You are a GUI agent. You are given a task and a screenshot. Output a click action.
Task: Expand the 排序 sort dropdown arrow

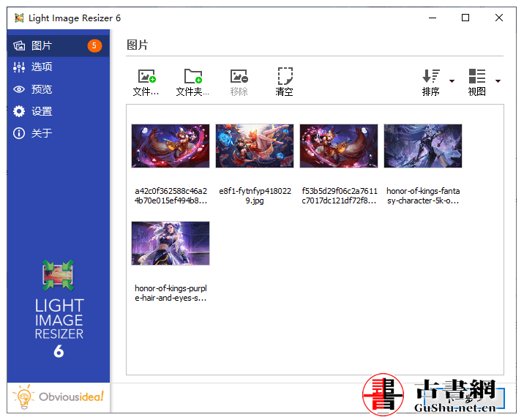(452, 81)
